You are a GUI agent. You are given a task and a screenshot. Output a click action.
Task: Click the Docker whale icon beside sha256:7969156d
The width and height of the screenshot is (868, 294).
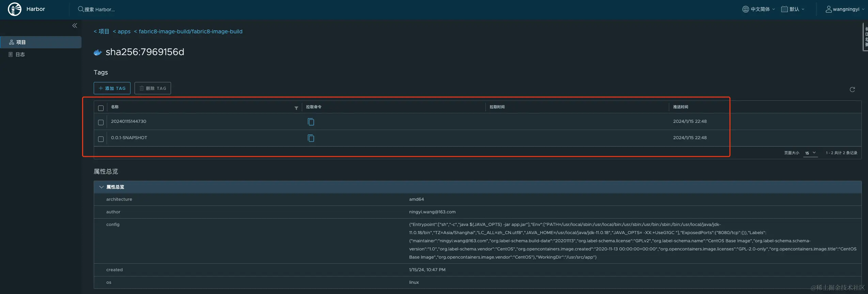pyautogui.click(x=98, y=52)
